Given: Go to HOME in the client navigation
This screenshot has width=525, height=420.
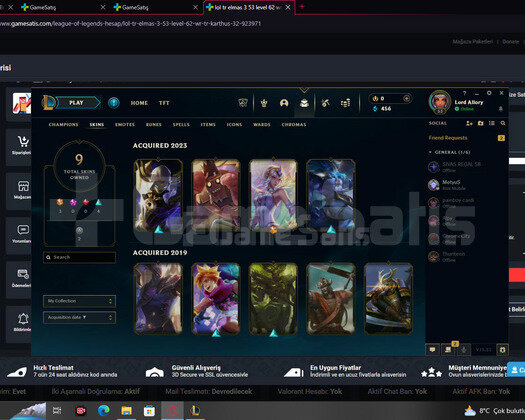Looking at the screenshot, I should pyautogui.click(x=139, y=103).
